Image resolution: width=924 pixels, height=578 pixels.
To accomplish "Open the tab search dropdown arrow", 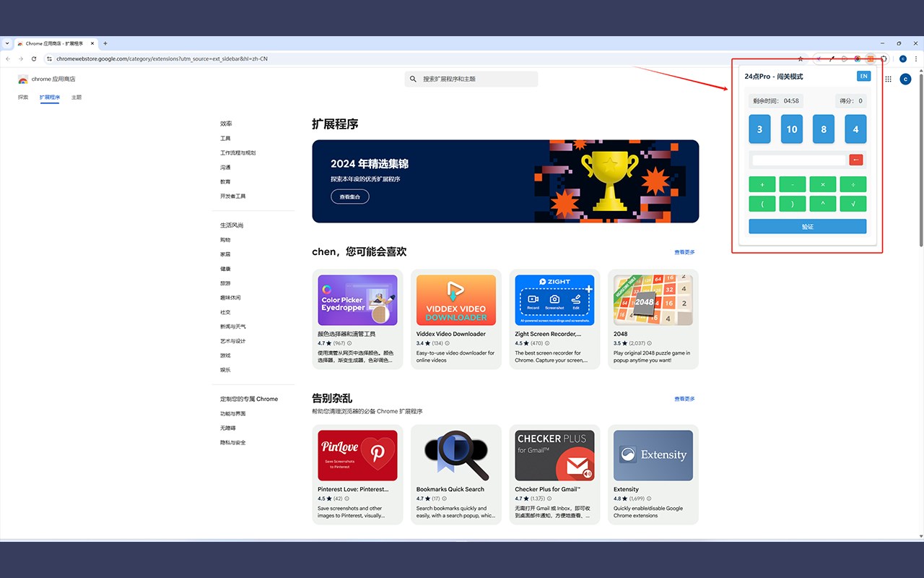I will click(x=7, y=43).
